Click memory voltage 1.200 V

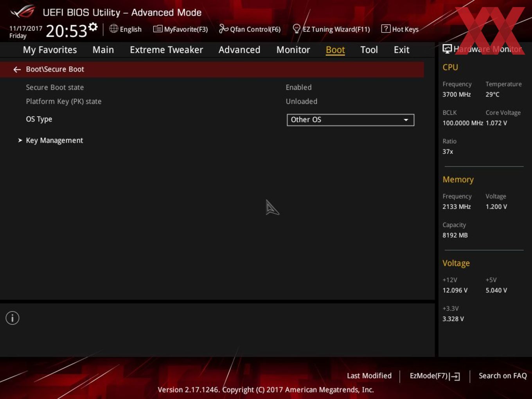[x=496, y=207]
